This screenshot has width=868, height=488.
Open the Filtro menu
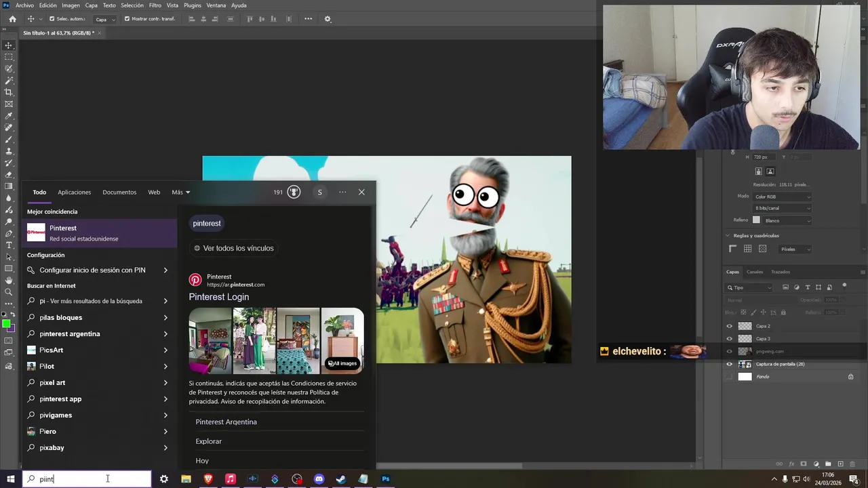[x=155, y=5]
